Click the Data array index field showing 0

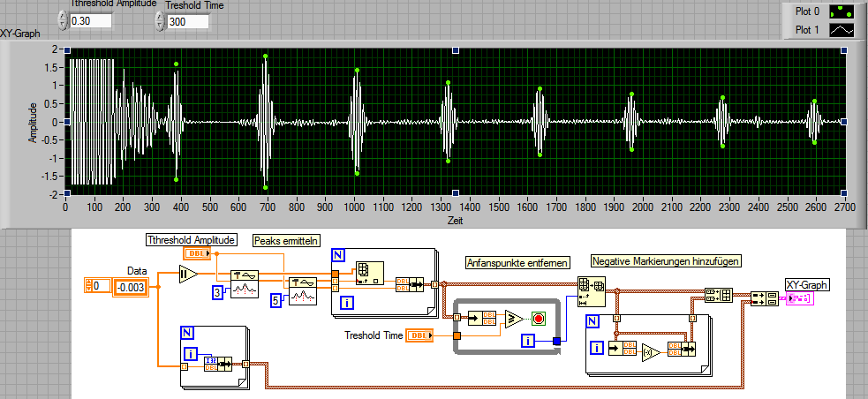coord(102,285)
